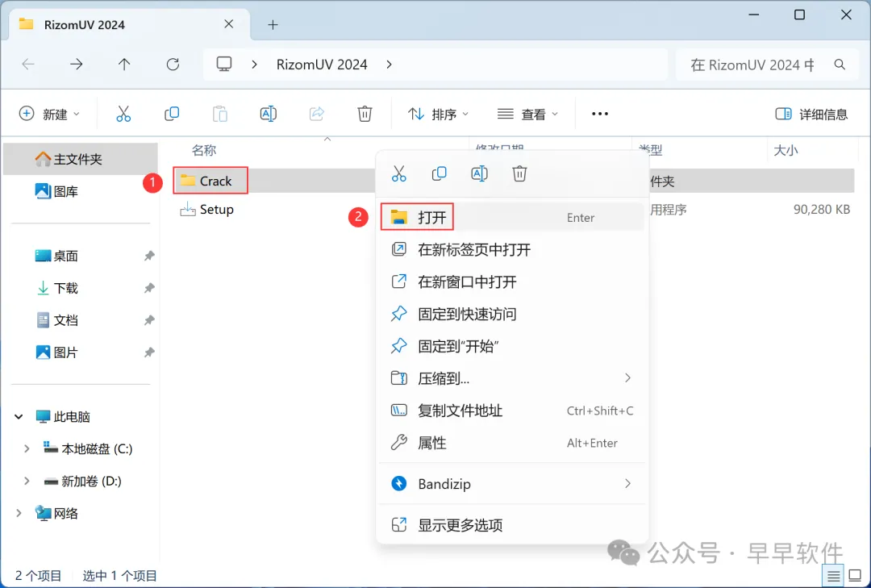Expand the 网络 tree node
871x588 pixels.
pyautogui.click(x=19, y=513)
